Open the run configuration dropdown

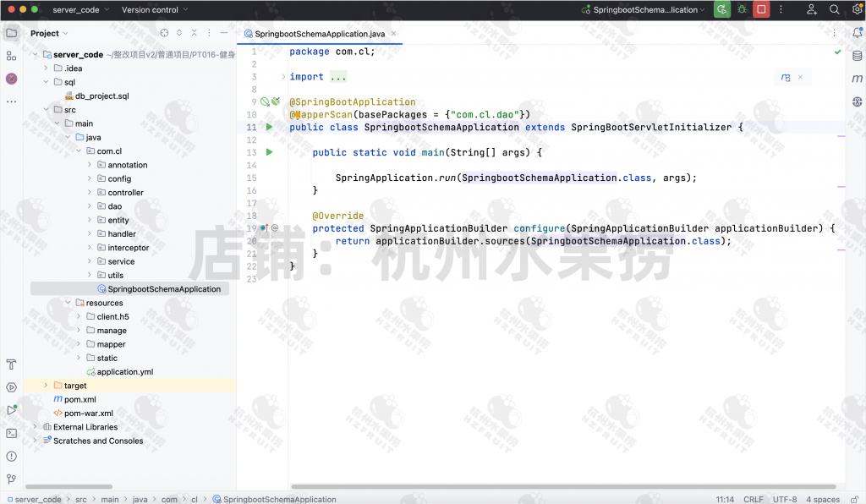[x=648, y=10]
